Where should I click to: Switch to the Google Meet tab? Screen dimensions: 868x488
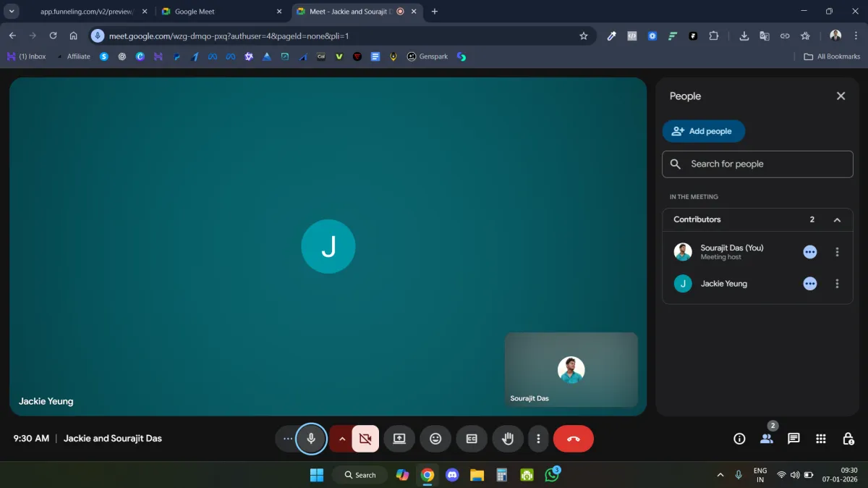(x=222, y=12)
